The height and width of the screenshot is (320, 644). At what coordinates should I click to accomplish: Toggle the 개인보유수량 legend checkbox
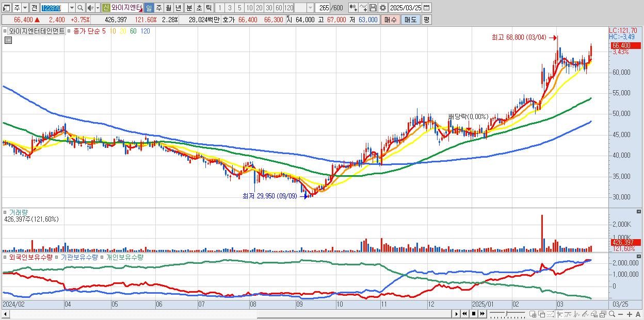[x=103, y=257]
